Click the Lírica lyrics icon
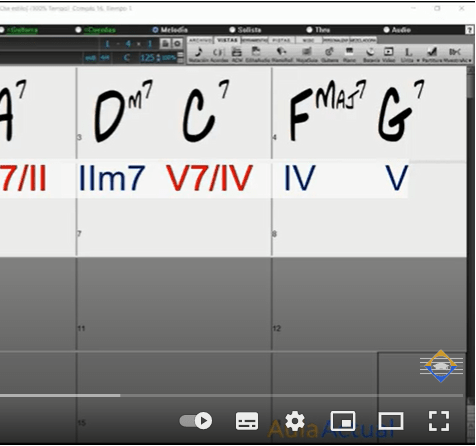This screenshot has width=476, height=446. 407,54
